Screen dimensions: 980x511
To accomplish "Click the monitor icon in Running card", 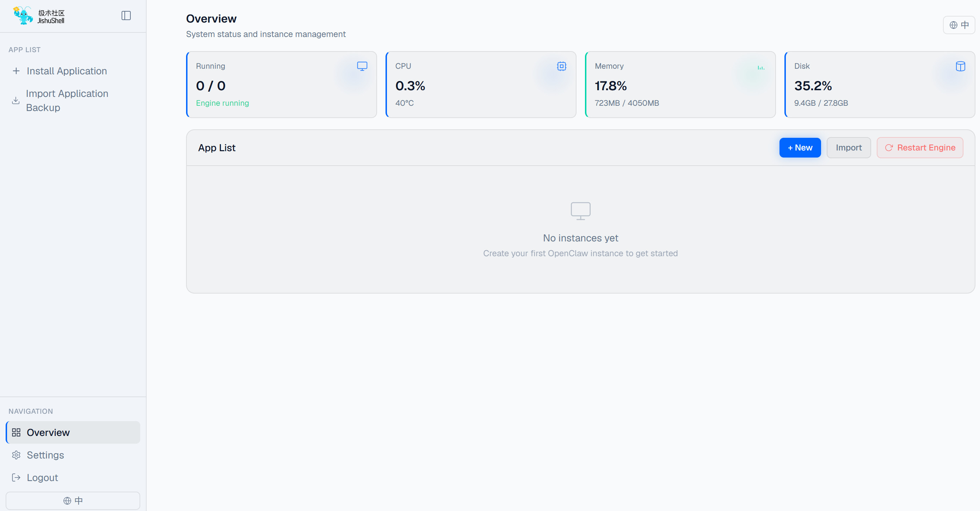I will [x=362, y=66].
